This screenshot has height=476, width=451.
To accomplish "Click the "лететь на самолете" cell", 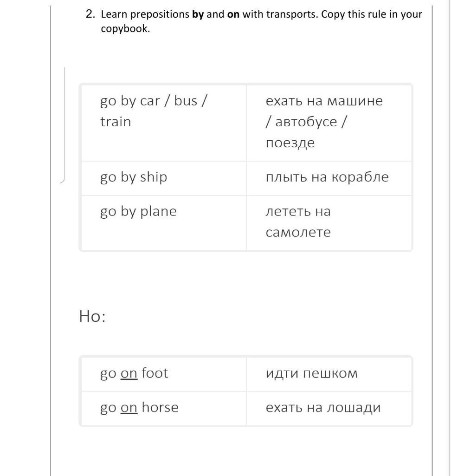I will [298, 222].
